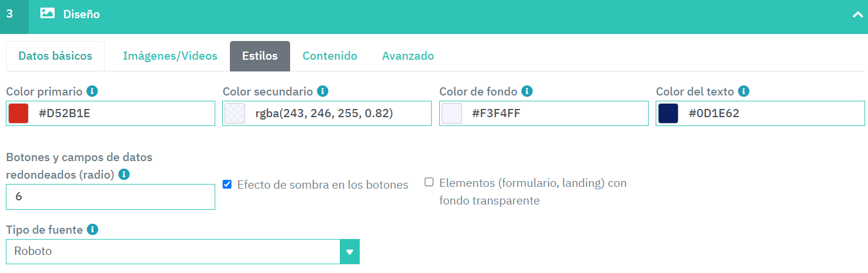Click the dark blue text color swatch
868x273 pixels.
point(668,114)
